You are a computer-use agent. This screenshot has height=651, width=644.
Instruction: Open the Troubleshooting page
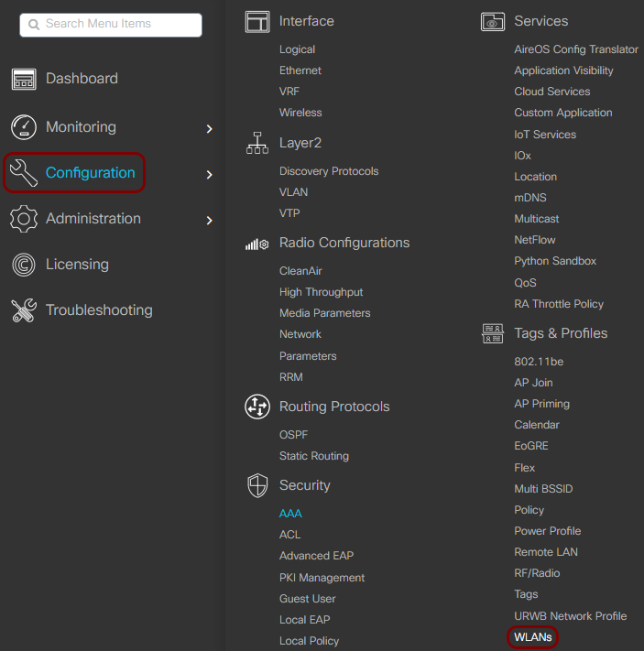point(99,310)
